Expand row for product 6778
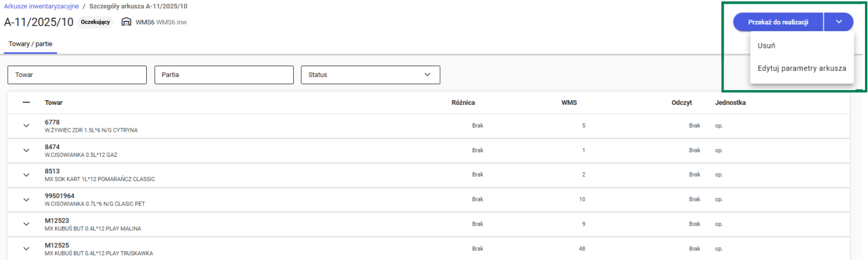This screenshot has width=868, height=260. pos(26,126)
